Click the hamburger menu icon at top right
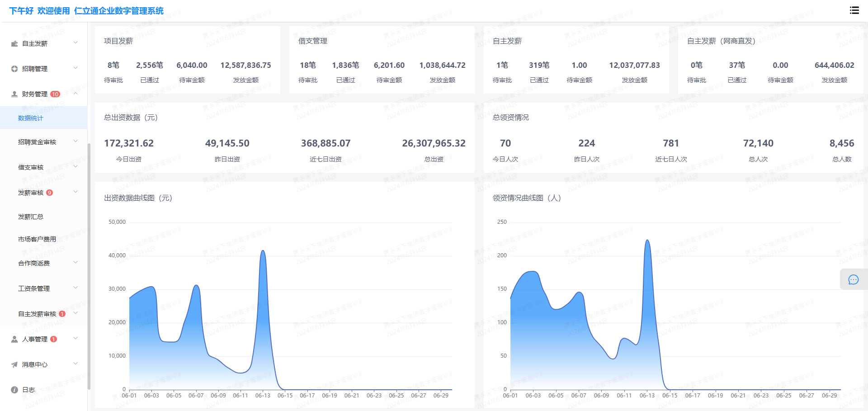The width and height of the screenshot is (868, 411). pyautogui.click(x=854, y=10)
